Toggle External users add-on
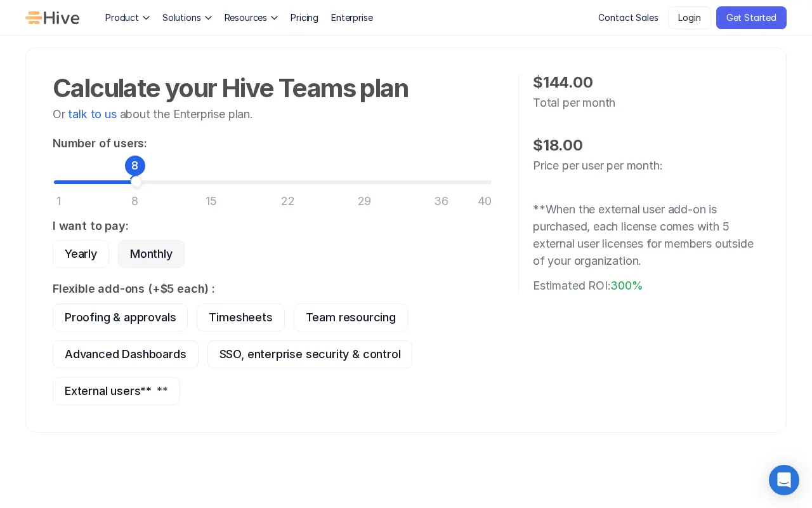Image resolution: width=812 pixels, height=508 pixels. coord(116,391)
